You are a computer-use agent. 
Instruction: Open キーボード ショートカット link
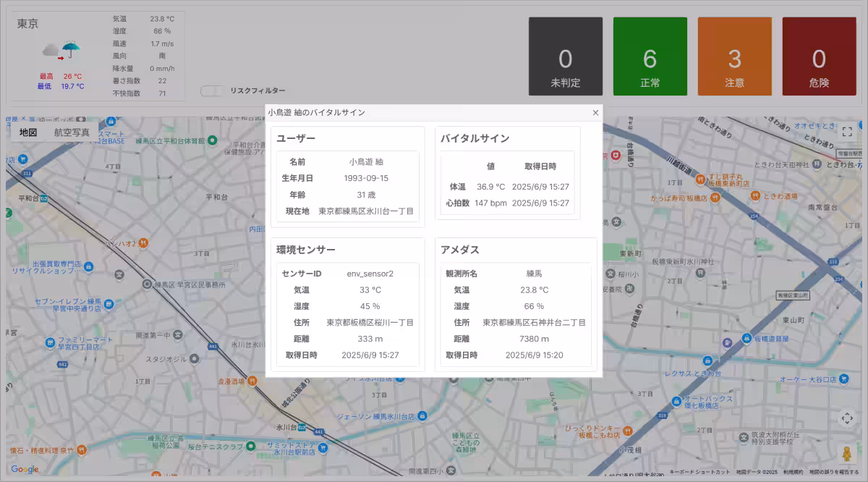tap(700, 472)
